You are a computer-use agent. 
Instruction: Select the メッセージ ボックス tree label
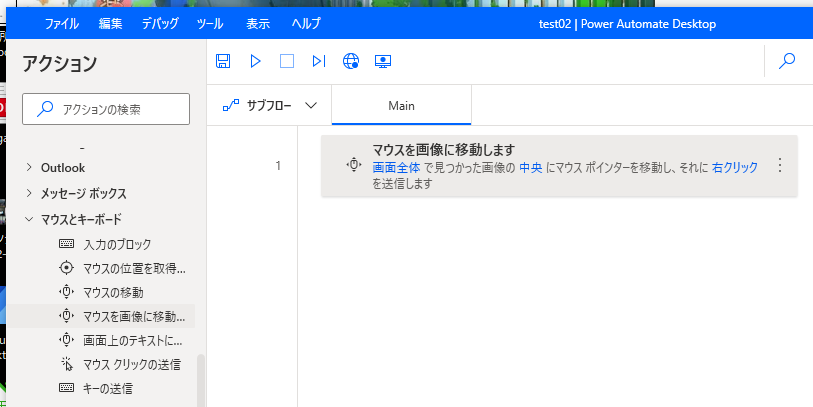coord(83,193)
